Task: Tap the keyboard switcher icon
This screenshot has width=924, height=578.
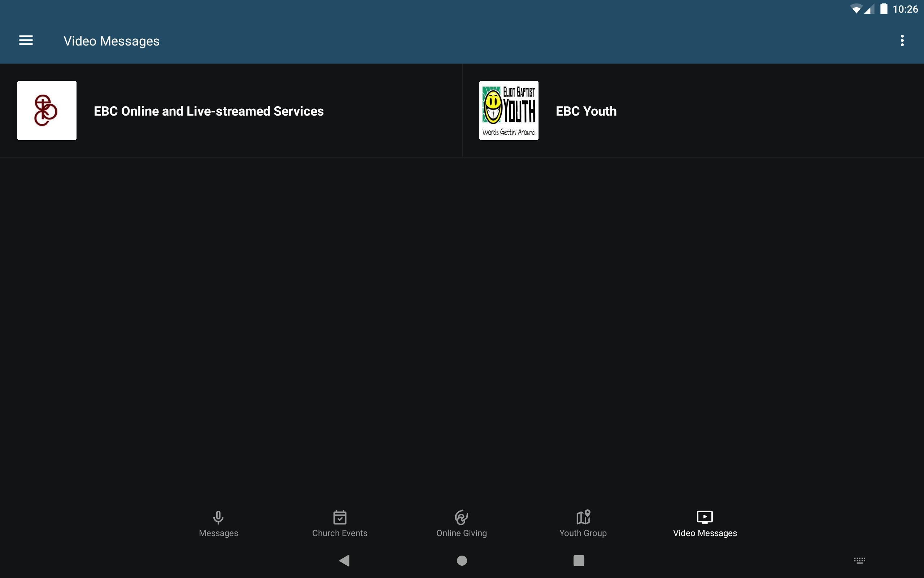Action: click(859, 560)
